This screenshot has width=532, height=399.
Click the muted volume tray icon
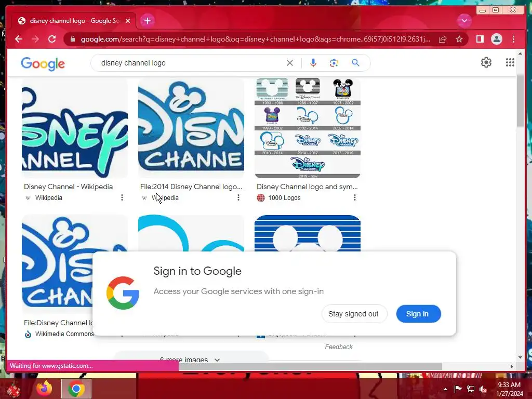tap(483, 389)
